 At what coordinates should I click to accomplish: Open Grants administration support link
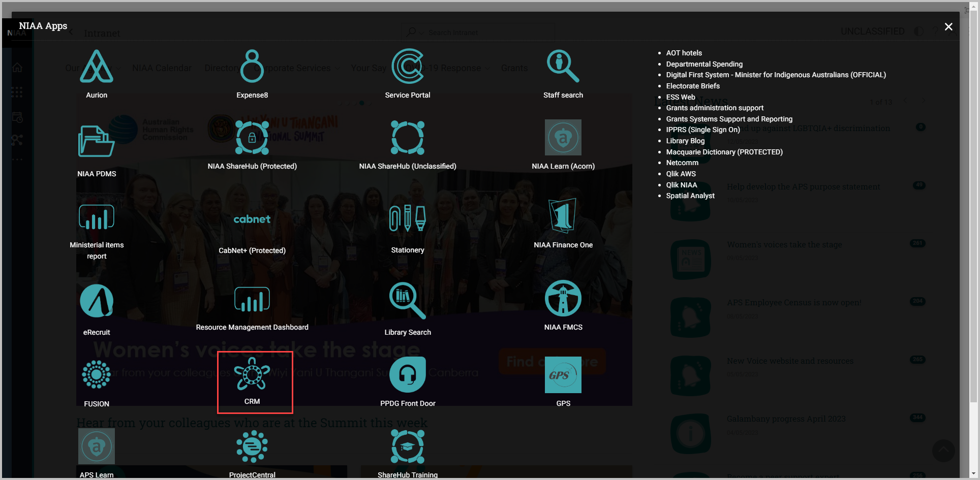pyautogui.click(x=715, y=108)
